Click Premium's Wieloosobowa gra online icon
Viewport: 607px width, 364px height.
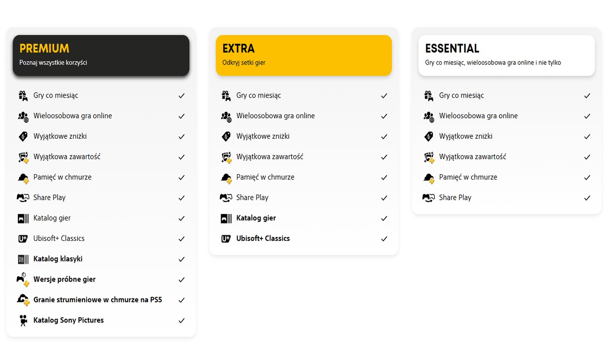pos(23,116)
